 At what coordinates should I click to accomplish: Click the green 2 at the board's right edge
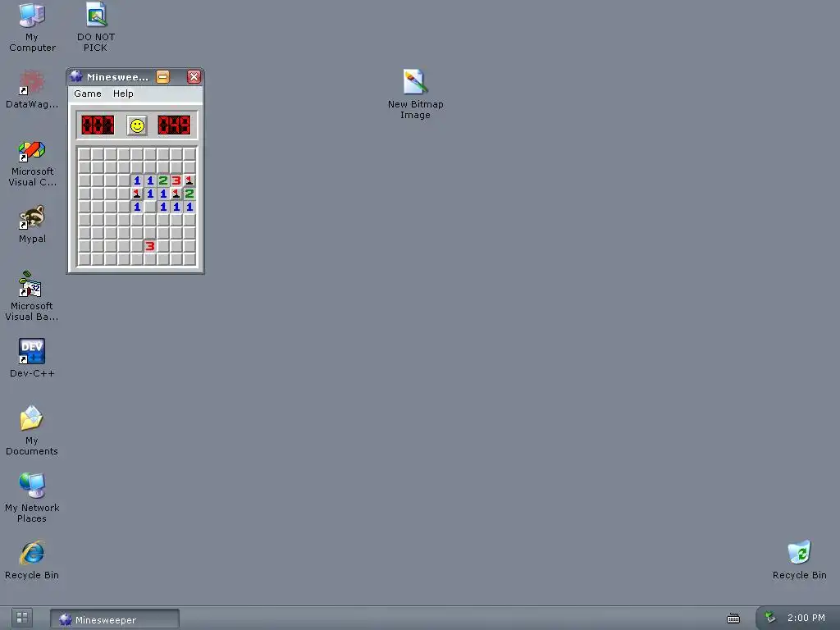[189, 194]
